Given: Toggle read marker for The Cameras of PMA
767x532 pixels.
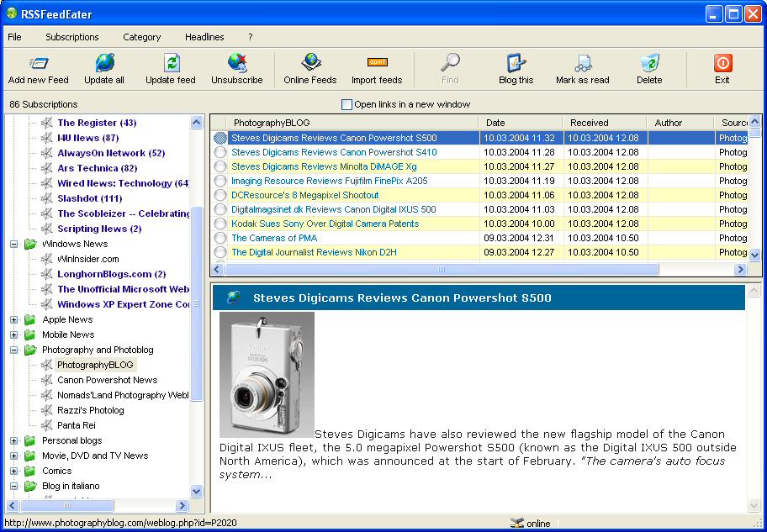Looking at the screenshot, I should 220,238.
